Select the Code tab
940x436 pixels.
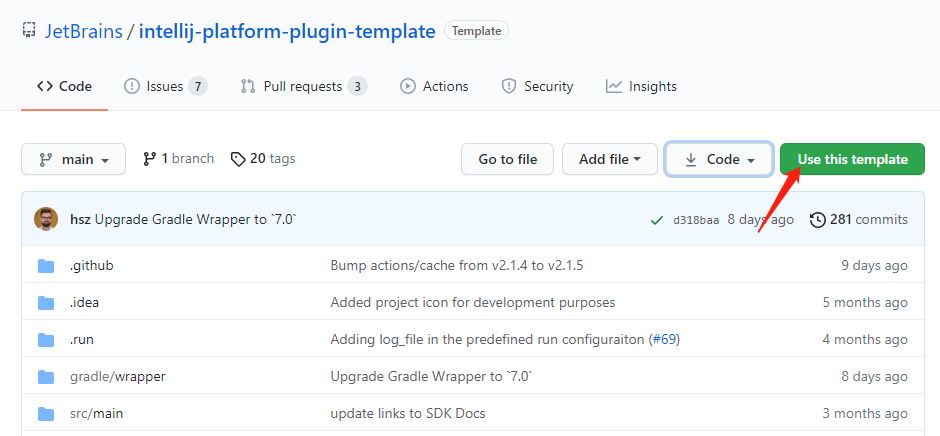click(64, 86)
